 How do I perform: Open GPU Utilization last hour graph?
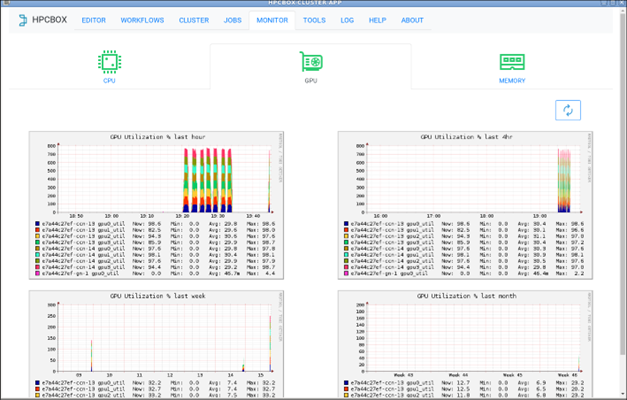156,205
